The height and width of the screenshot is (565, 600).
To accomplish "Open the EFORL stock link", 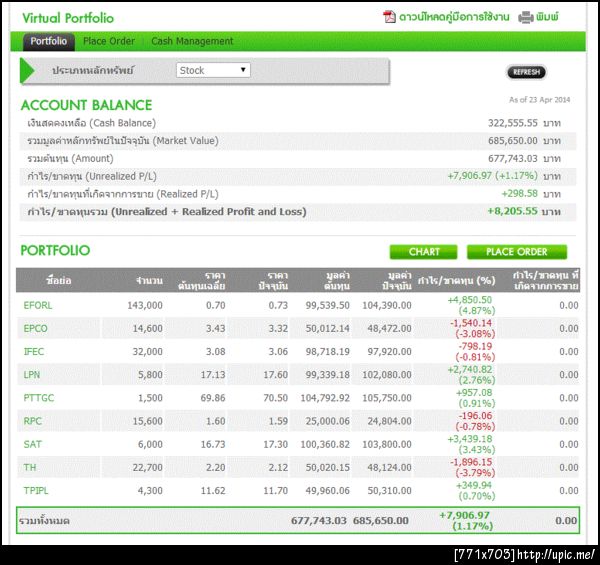I will [38, 305].
